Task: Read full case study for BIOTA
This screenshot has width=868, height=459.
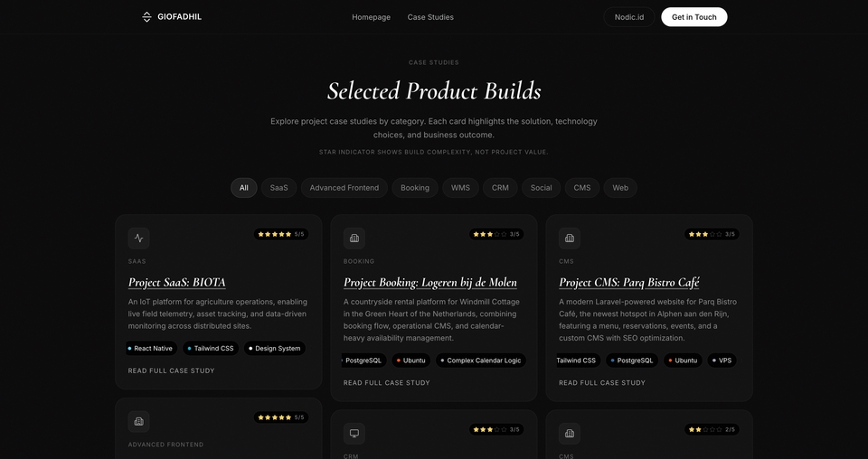Action: click(172, 370)
